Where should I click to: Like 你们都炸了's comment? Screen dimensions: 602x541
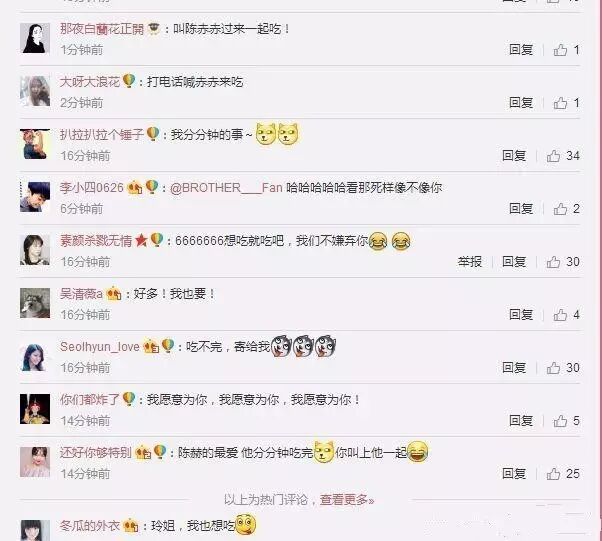tap(560, 421)
